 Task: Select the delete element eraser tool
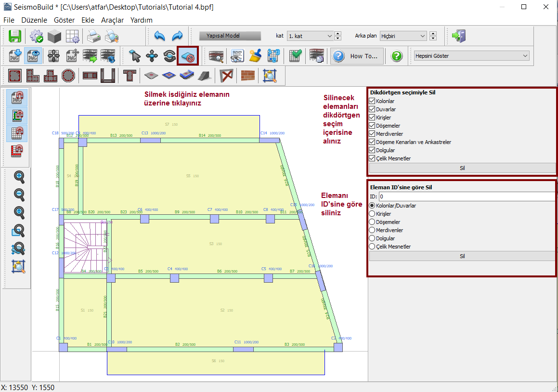coord(188,56)
